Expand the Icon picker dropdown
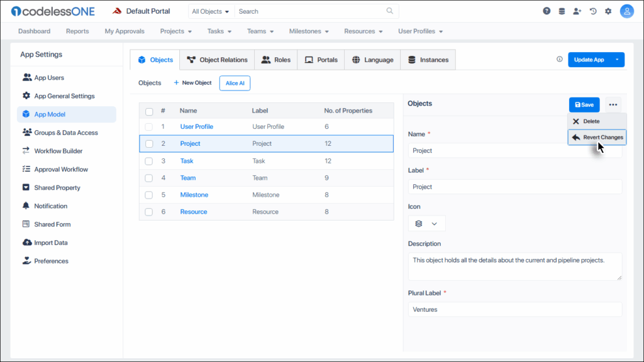This screenshot has width=644, height=362. 426,224
